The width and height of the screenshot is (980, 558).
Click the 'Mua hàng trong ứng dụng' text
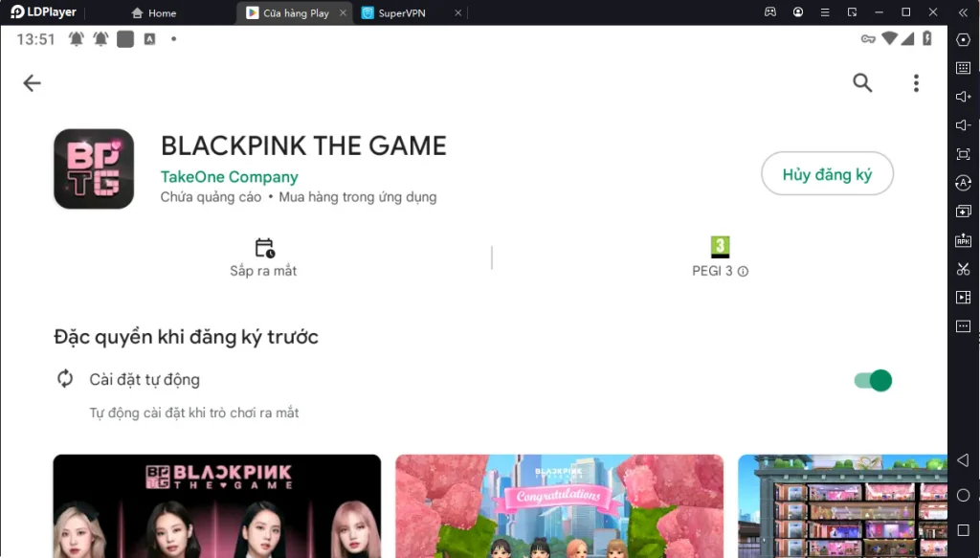(x=358, y=197)
